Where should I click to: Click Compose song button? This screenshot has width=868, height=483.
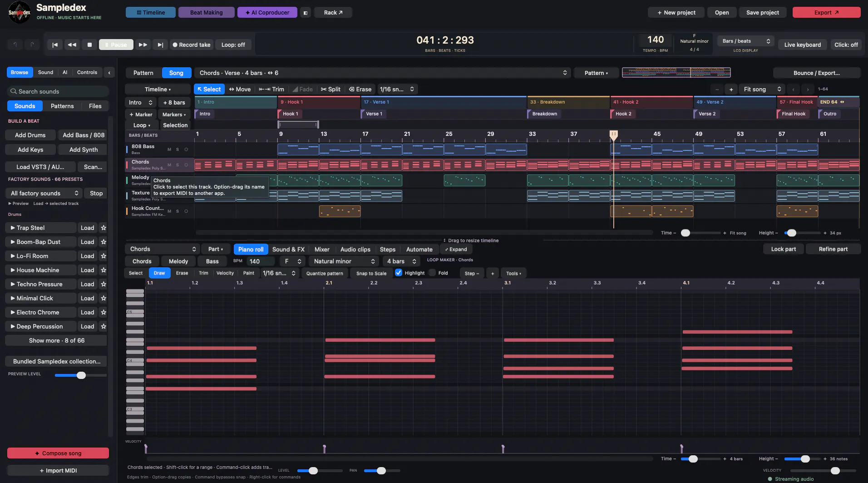click(x=58, y=453)
